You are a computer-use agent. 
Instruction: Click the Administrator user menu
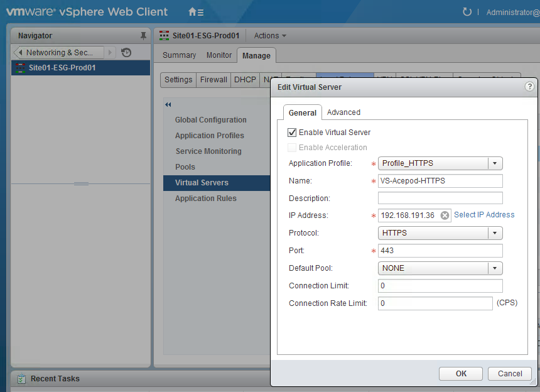point(513,13)
